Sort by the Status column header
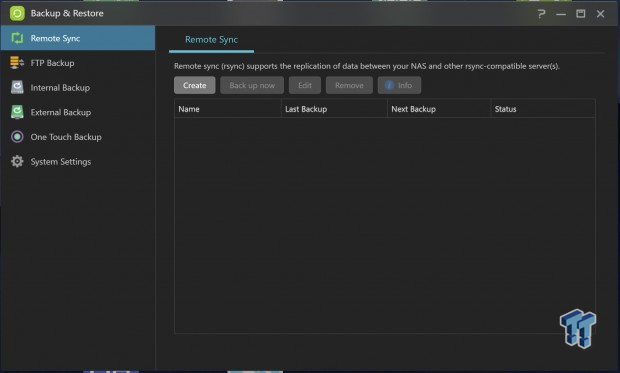620x373 pixels. pos(542,109)
